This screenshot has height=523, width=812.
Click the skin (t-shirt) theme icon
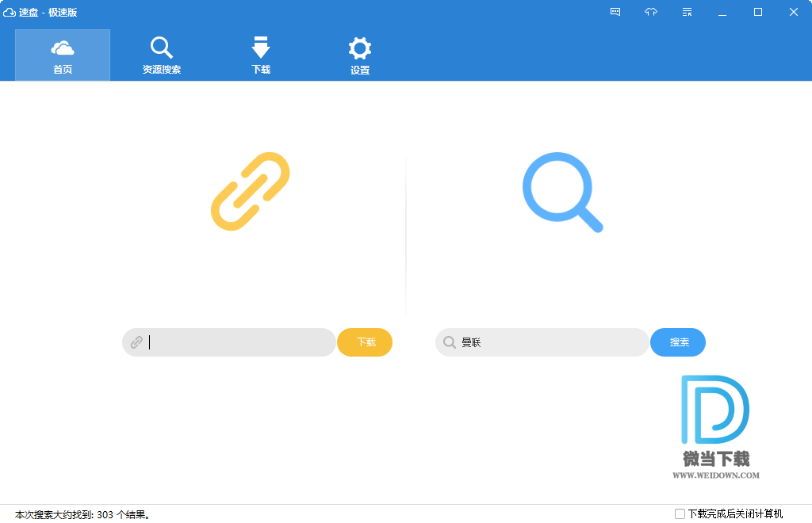click(651, 12)
